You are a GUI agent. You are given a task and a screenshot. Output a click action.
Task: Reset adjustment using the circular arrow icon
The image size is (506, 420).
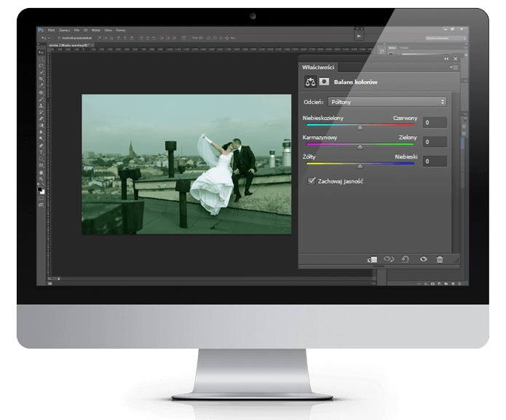pos(406,258)
